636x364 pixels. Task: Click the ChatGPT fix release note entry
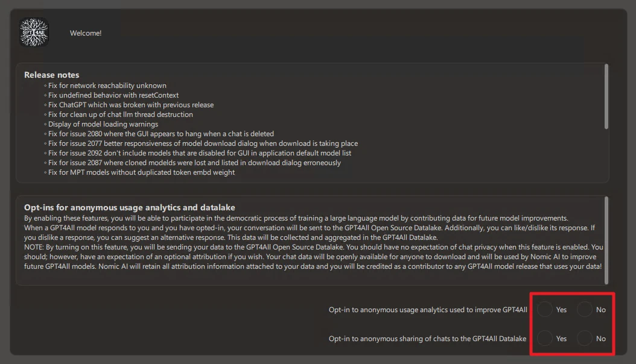coord(130,104)
